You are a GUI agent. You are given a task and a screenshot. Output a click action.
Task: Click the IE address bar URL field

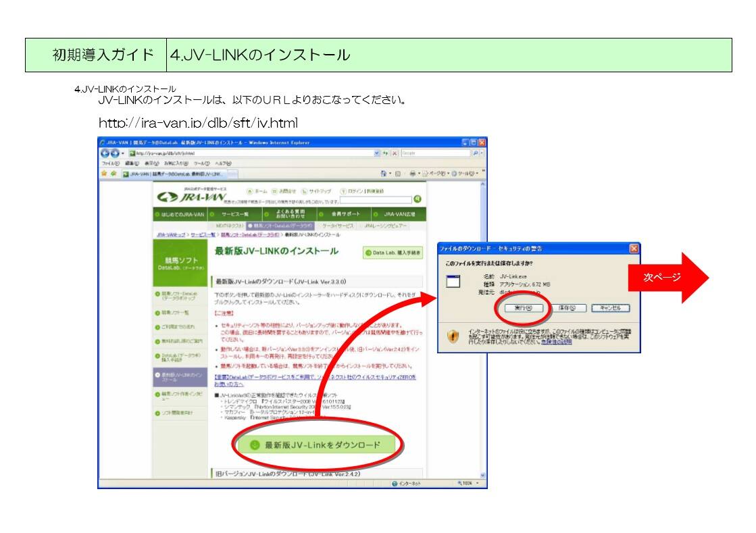[x=251, y=153]
